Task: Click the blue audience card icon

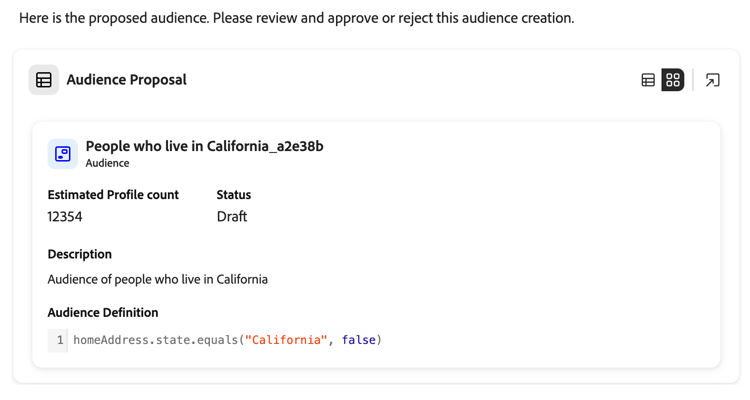Action: point(63,153)
